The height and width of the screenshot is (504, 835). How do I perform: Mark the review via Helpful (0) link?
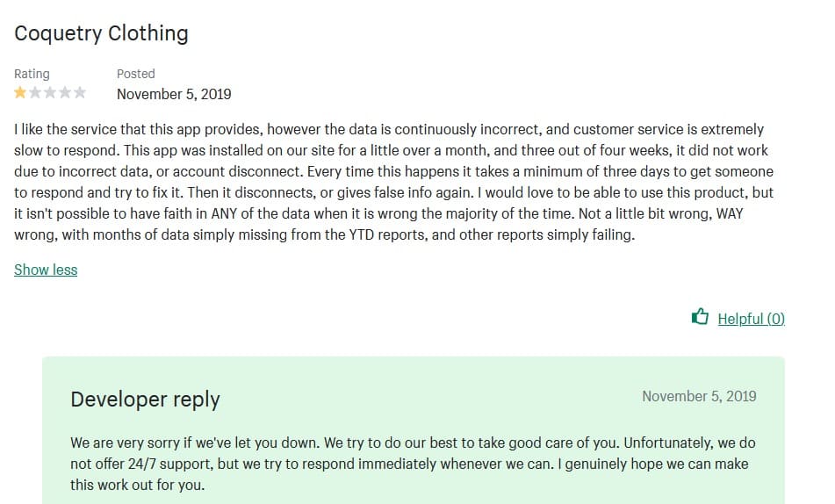point(751,319)
